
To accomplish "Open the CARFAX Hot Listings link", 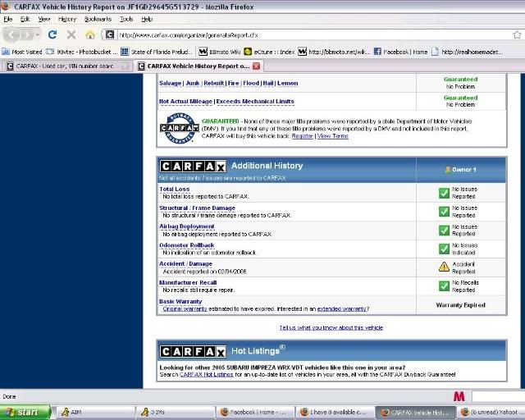I will pos(206,374).
